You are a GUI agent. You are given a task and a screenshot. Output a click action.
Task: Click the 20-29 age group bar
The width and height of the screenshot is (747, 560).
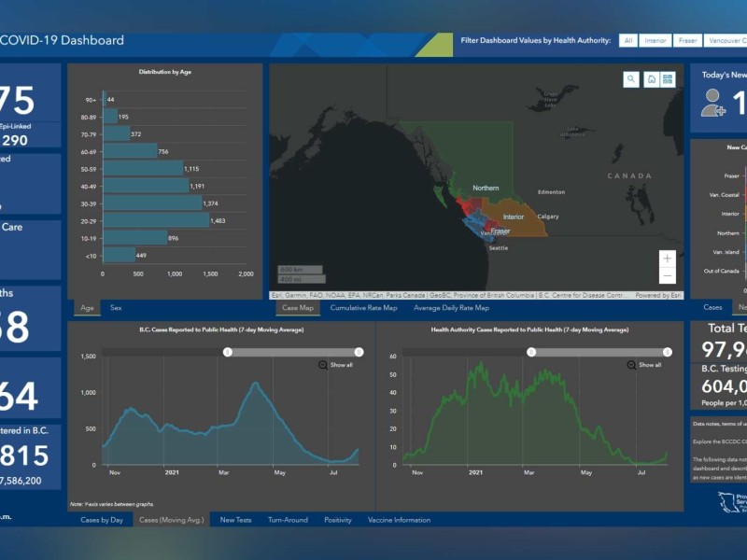click(x=156, y=220)
